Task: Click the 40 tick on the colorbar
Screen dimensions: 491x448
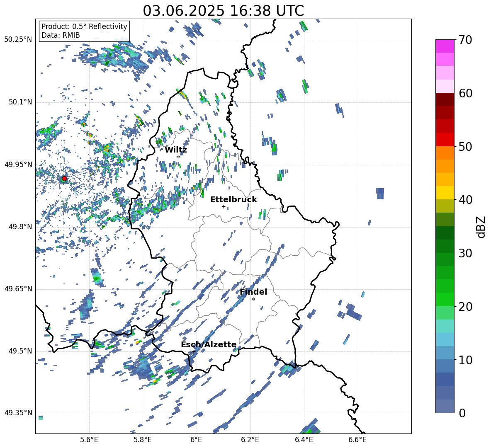Action: [x=465, y=200]
